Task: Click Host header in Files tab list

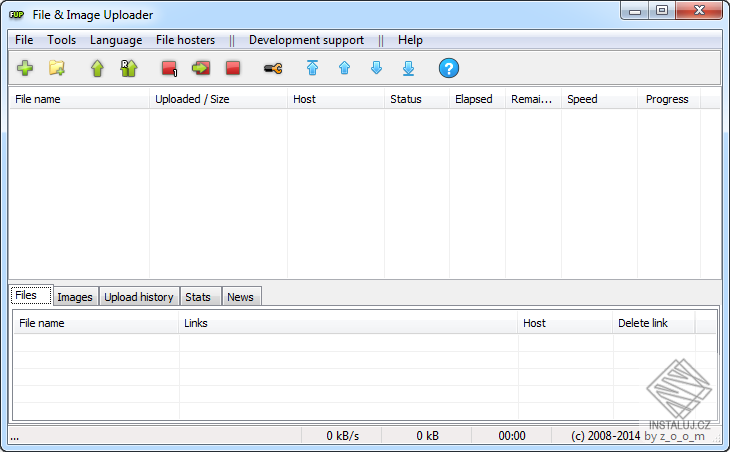Action: (x=565, y=323)
